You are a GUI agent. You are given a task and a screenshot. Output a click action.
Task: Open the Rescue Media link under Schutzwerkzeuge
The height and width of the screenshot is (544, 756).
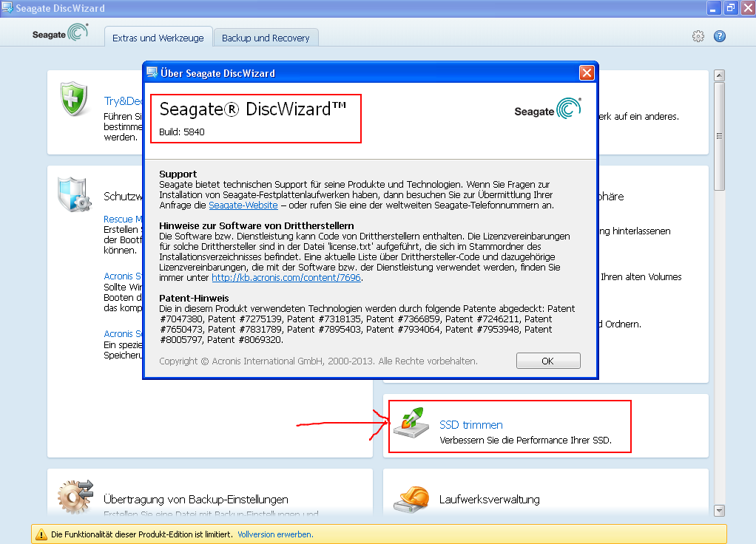(x=123, y=219)
